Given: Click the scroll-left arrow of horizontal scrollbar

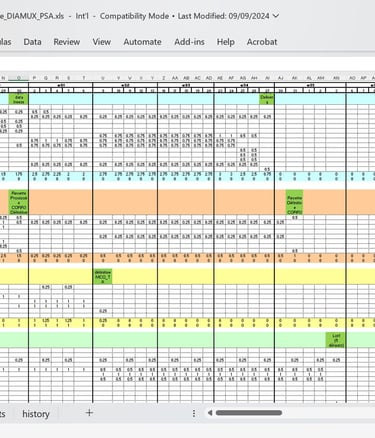Looking at the screenshot, I should (210, 413).
